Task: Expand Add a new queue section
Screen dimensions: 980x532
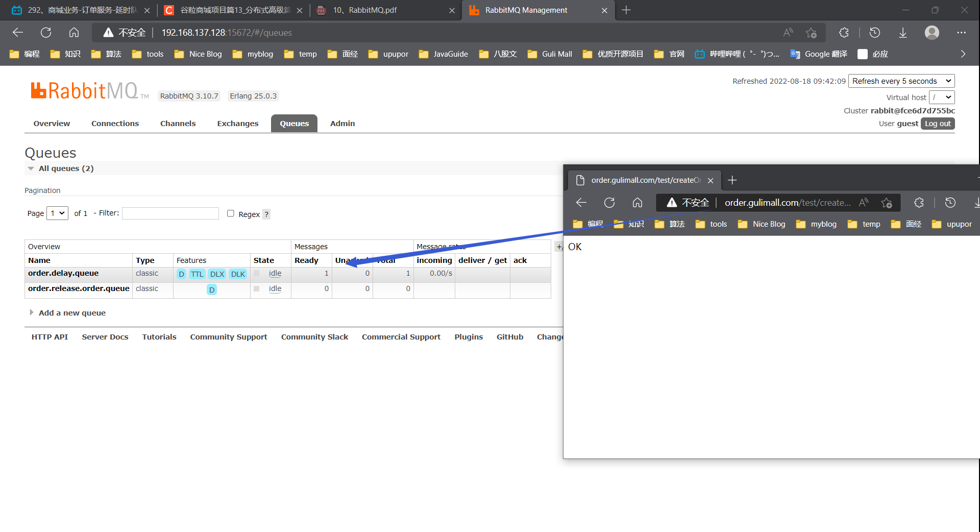Action: [x=67, y=313]
